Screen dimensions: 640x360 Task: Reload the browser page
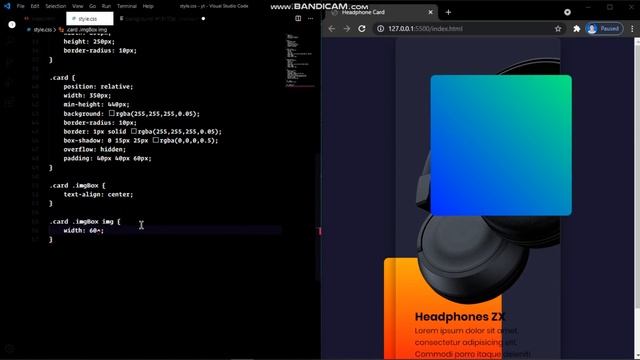[362, 29]
